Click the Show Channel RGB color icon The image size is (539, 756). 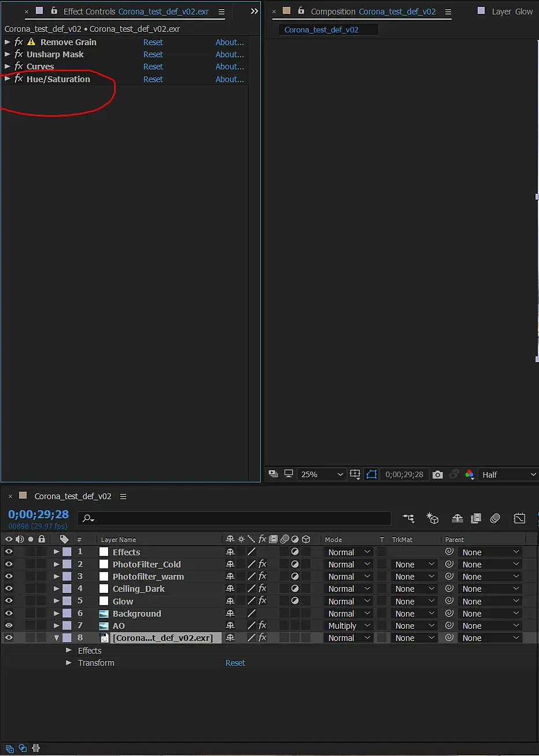pos(470,474)
